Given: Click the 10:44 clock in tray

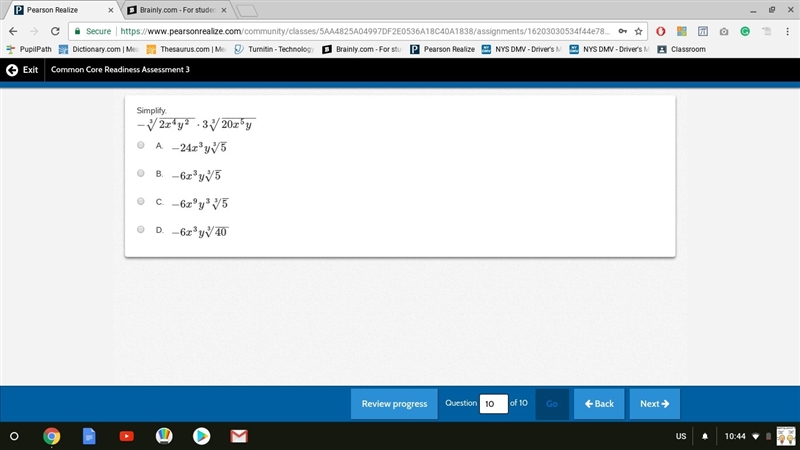Looking at the screenshot, I should click(x=735, y=436).
